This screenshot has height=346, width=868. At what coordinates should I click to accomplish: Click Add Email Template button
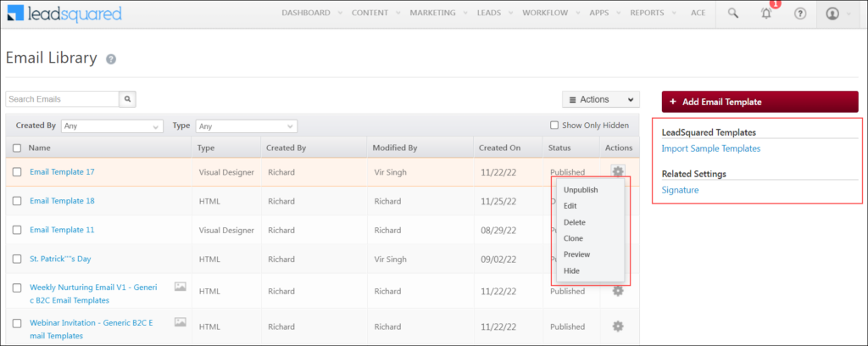760,102
